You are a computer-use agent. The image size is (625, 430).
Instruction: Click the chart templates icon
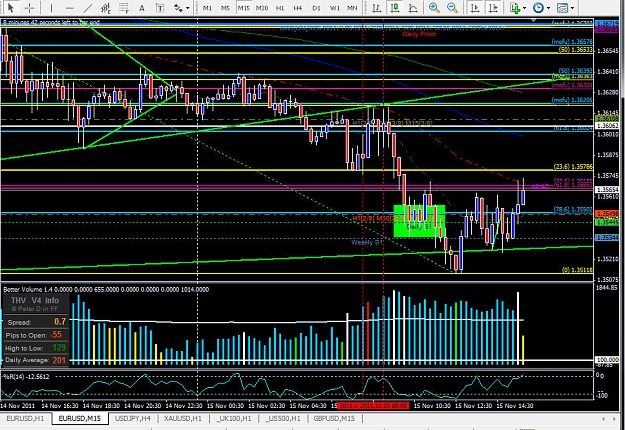562,8
